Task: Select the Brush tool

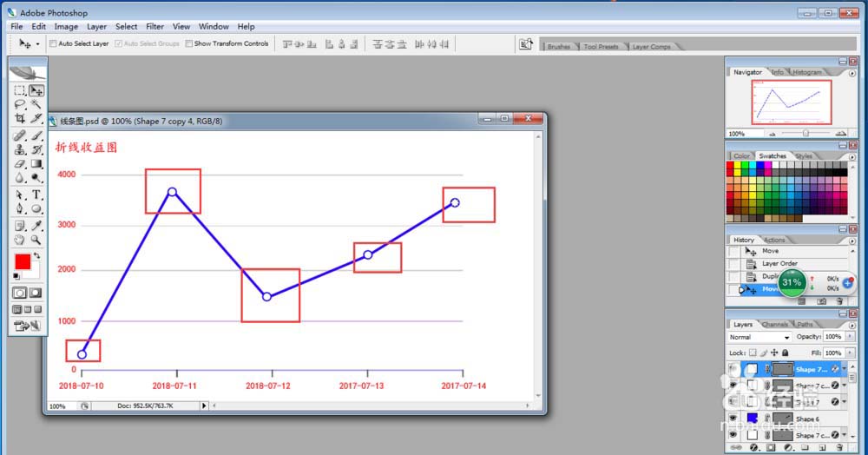Action: click(36, 135)
